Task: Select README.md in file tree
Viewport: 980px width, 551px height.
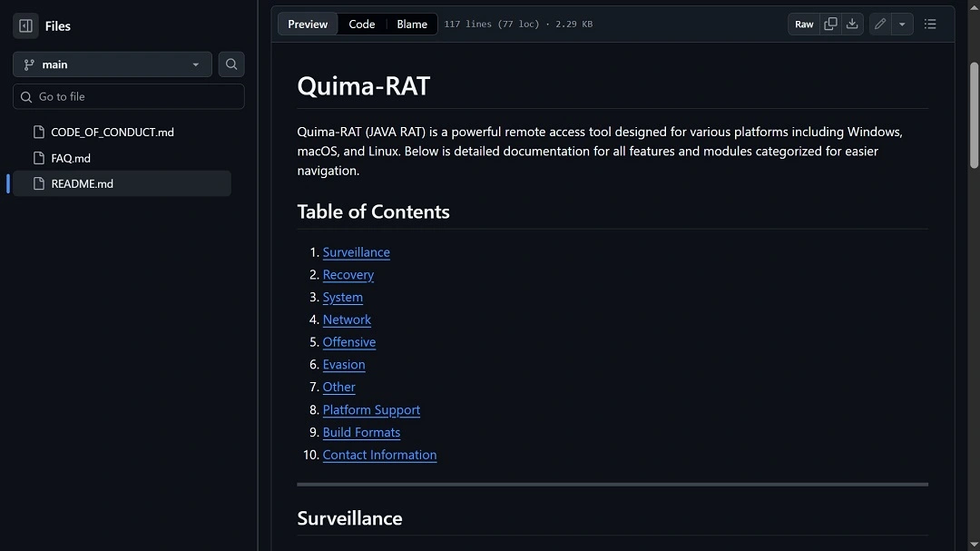Action: (x=122, y=184)
